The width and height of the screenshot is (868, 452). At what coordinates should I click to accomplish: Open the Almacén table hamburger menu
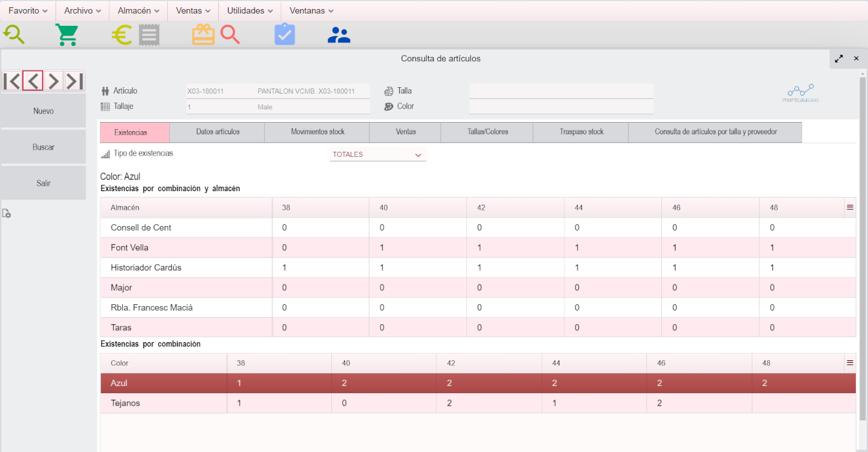(x=850, y=207)
